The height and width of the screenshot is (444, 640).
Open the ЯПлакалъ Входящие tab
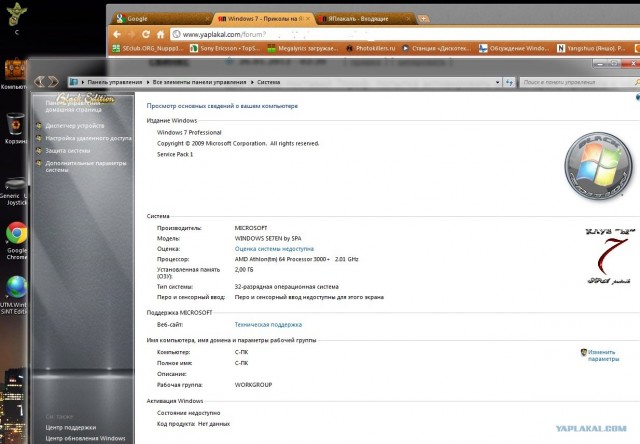point(364,19)
